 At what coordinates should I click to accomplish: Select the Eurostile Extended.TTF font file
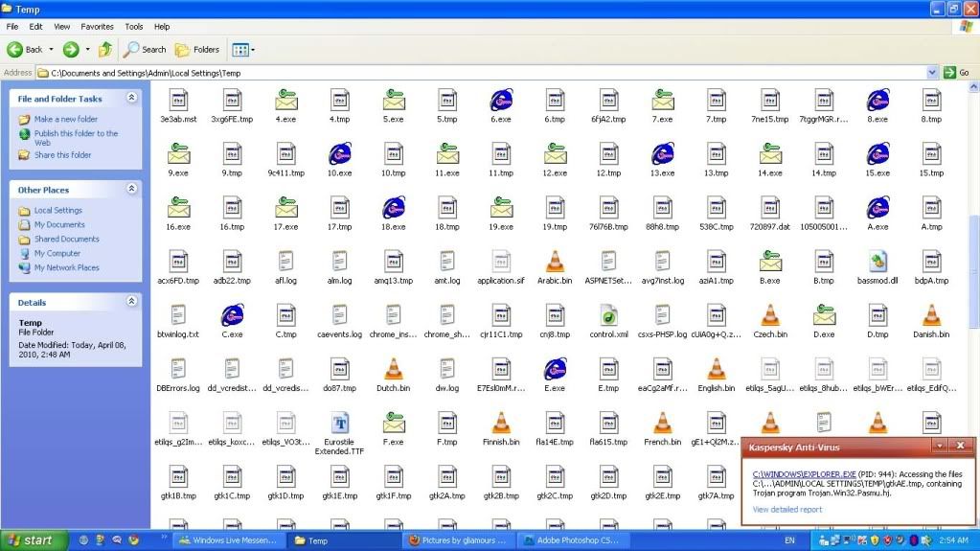click(x=339, y=423)
